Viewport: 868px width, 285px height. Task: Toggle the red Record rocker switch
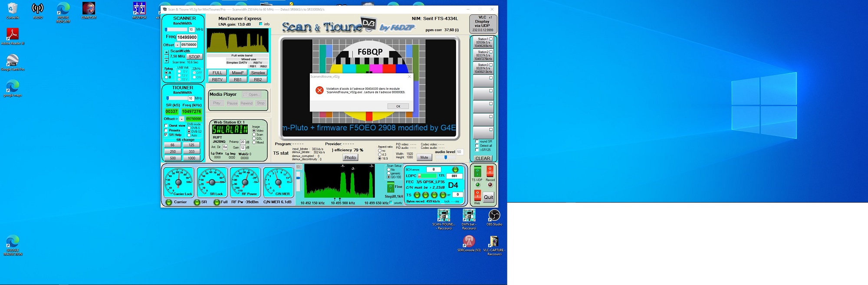click(x=490, y=171)
